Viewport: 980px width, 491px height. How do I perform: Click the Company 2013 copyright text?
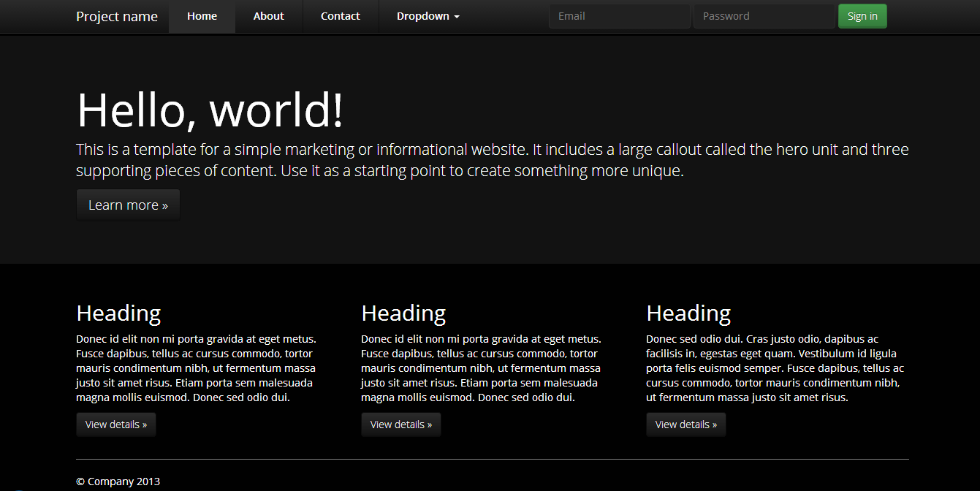point(118,481)
